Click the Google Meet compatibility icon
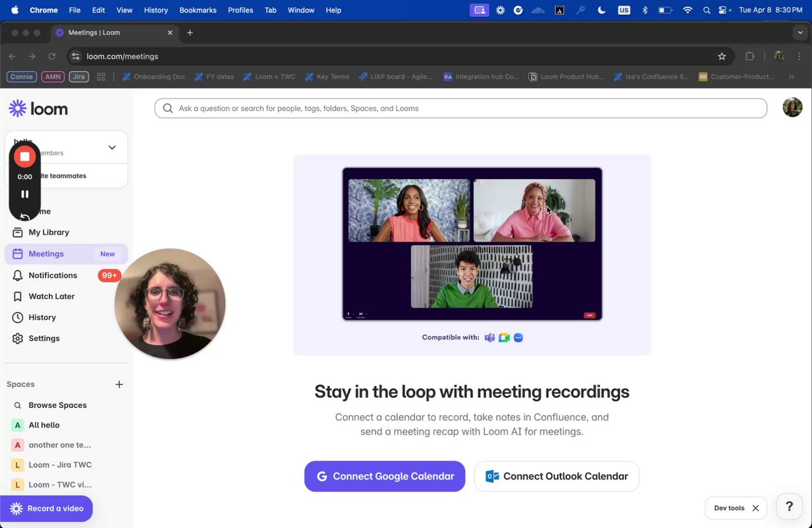Image resolution: width=812 pixels, height=528 pixels. pos(504,338)
